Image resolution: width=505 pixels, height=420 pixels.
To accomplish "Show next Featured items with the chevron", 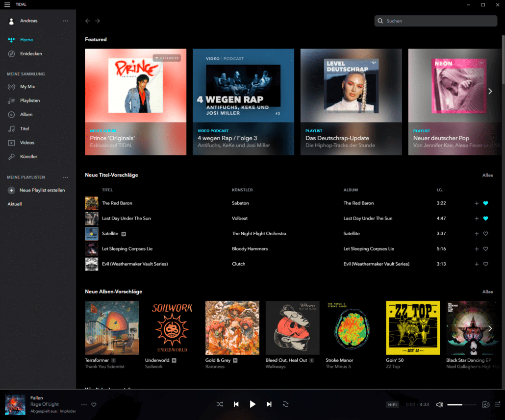I will (490, 92).
